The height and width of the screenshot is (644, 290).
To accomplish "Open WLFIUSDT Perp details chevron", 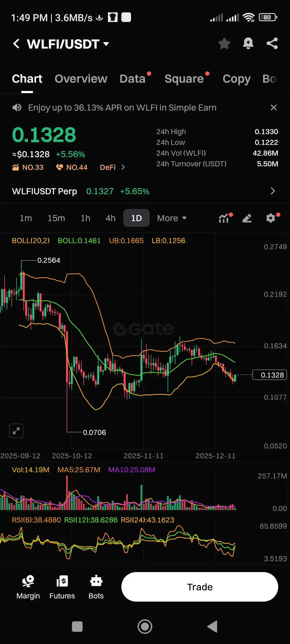I will pos(273,191).
